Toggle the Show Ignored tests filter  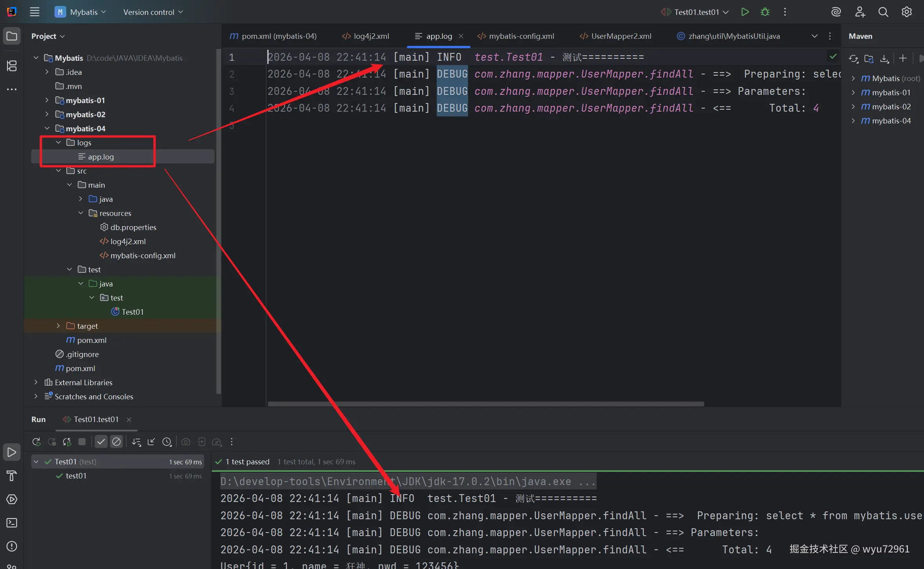(x=116, y=442)
